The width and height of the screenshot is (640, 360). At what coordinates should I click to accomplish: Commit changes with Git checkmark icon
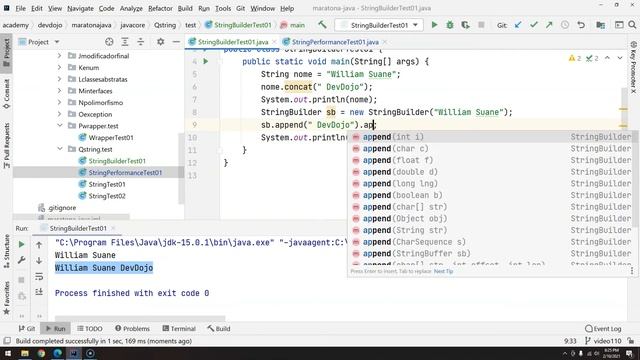pyautogui.click(x=533, y=25)
